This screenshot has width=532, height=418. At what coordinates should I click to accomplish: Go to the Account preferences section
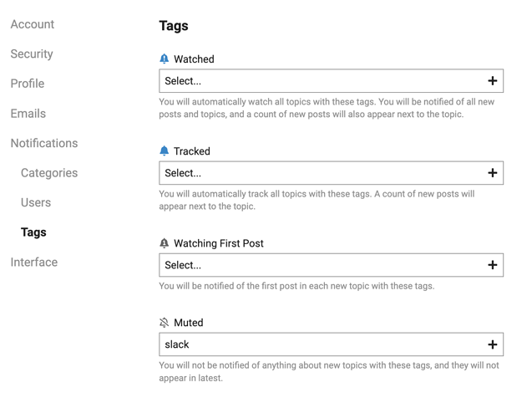[x=33, y=24]
